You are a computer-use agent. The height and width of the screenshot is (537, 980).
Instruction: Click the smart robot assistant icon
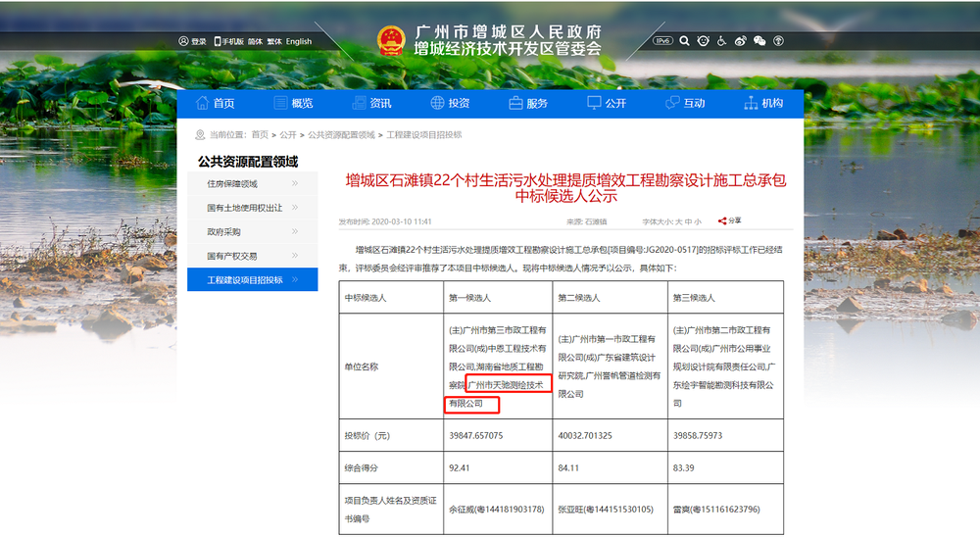[x=703, y=41]
